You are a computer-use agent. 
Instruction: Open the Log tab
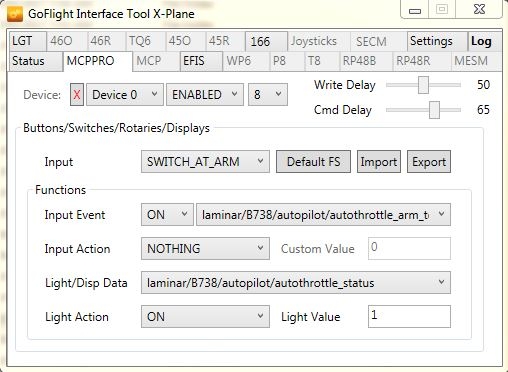click(484, 41)
